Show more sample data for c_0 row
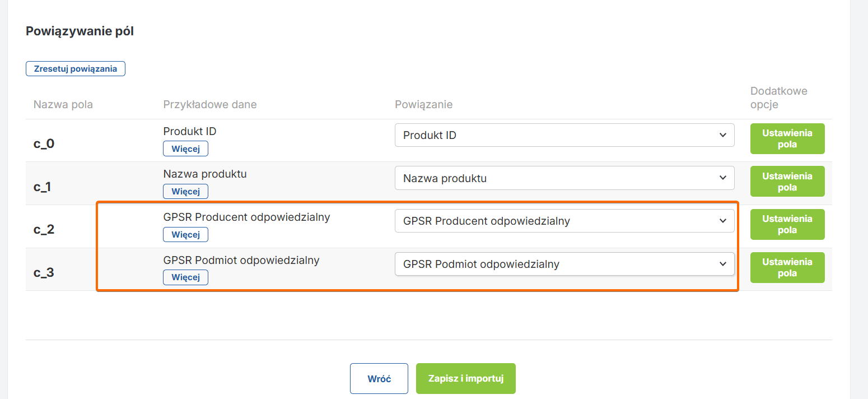The image size is (868, 399). 185,149
